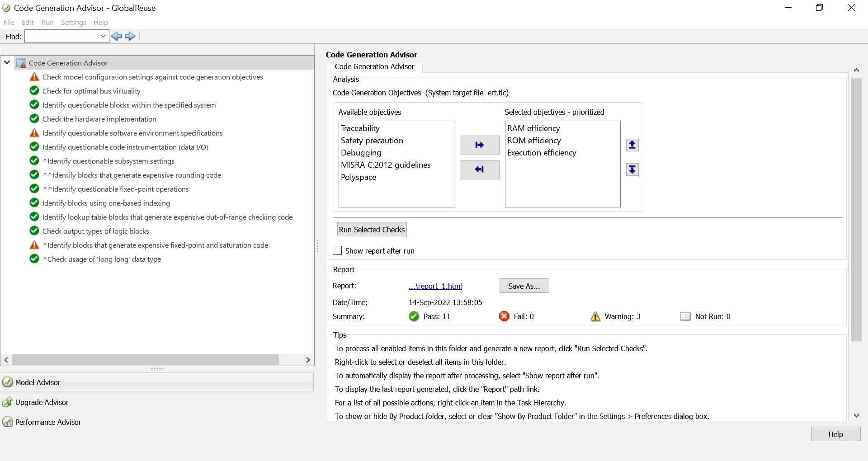Open the Upgrade Advisor icon
Screen dimensions: 868x461
[8, 402]
